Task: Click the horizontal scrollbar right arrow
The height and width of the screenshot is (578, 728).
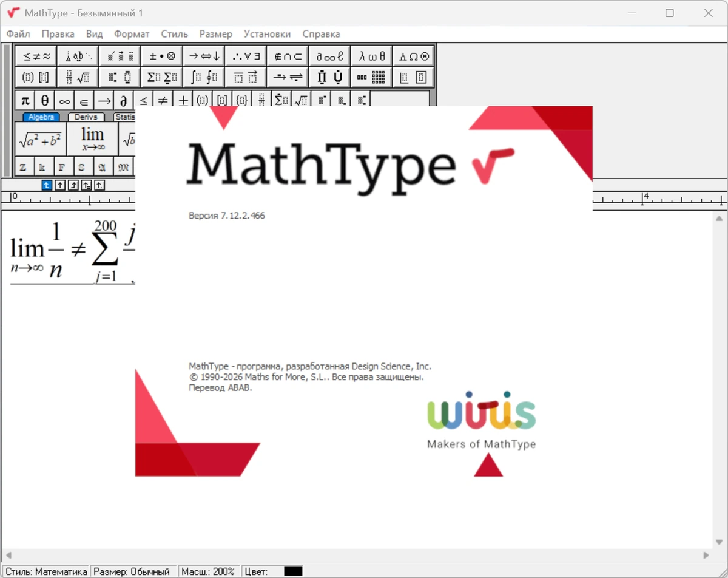Action: pyautogui.click(x=706, y=555)
